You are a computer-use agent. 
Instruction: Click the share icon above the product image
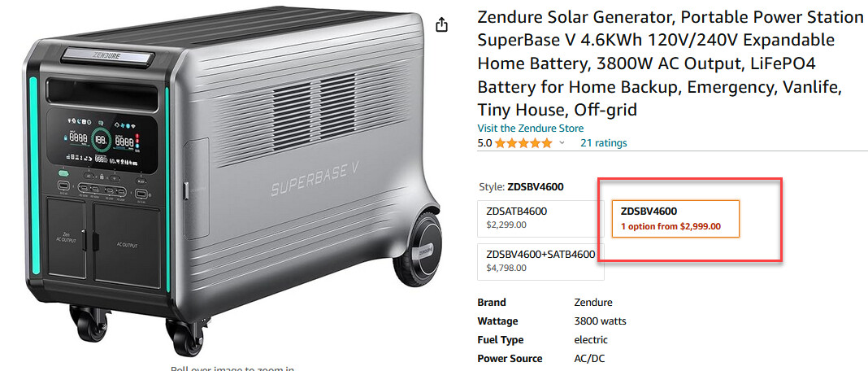tap(441, 25)
